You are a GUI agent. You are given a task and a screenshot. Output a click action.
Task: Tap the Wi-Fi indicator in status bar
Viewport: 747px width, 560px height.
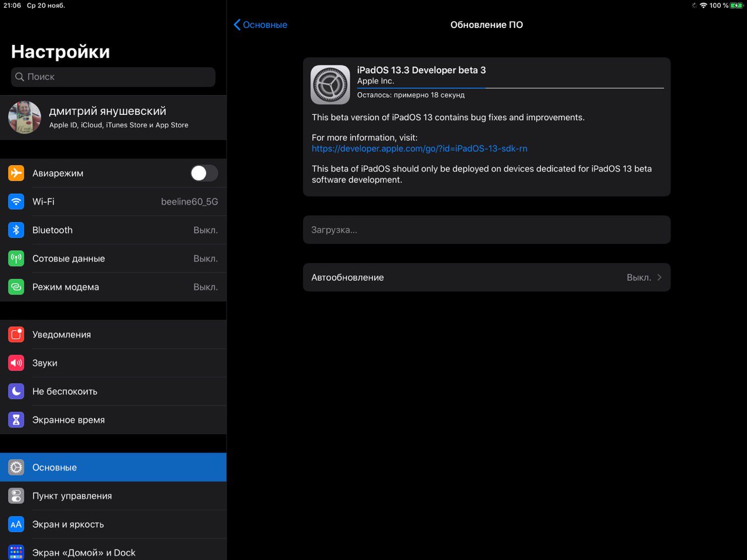(x=703, y=5)
